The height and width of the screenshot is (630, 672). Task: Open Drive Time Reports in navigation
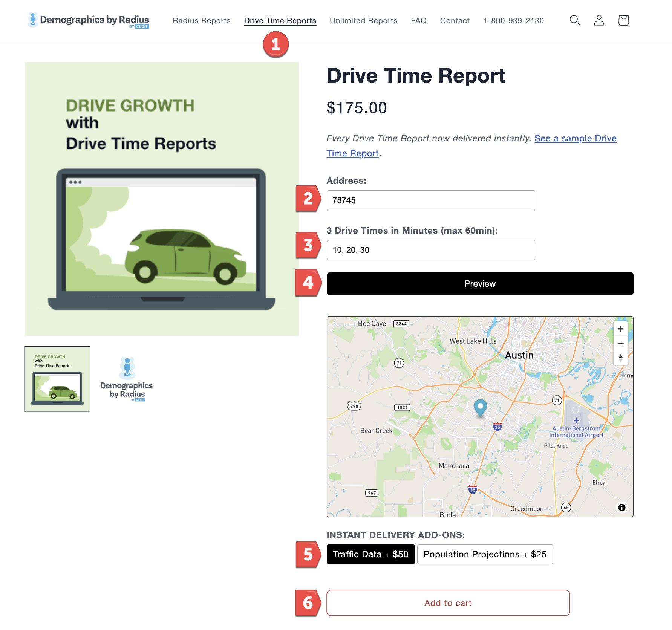point(280,21)
